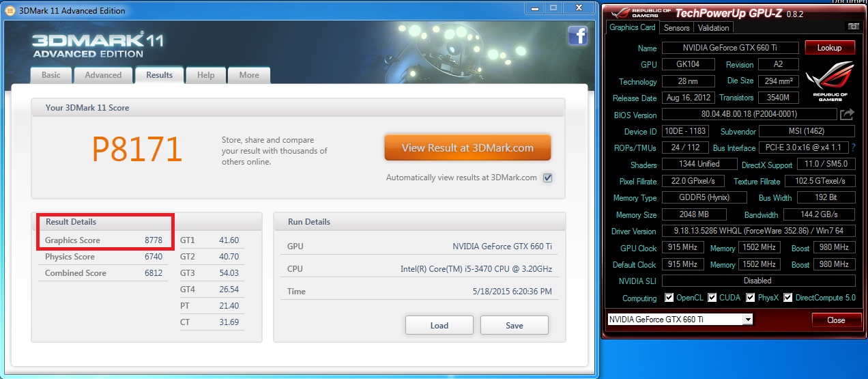Click the Memory Size field 2048 MB

point(694,214)
